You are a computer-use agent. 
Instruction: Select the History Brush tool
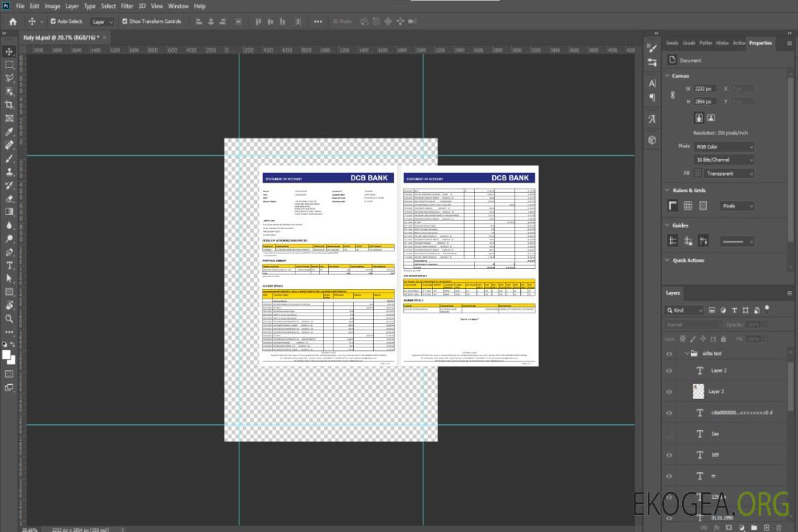coord(9,185)
